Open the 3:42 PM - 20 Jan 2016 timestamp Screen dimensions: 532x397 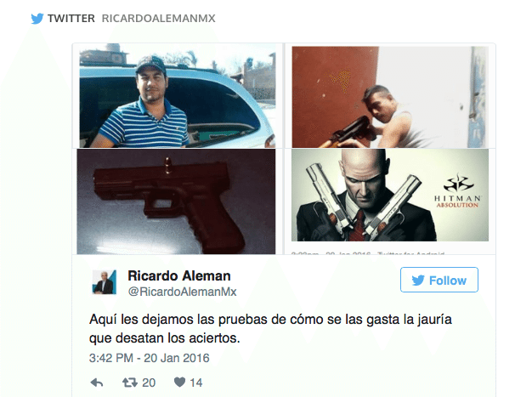click(x=150, y=358)
